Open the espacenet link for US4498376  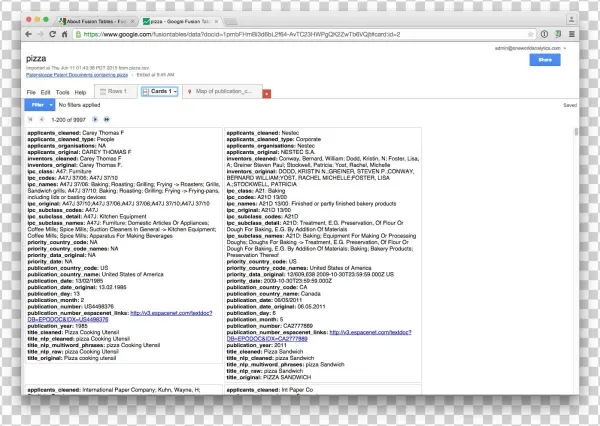point(120,316)
